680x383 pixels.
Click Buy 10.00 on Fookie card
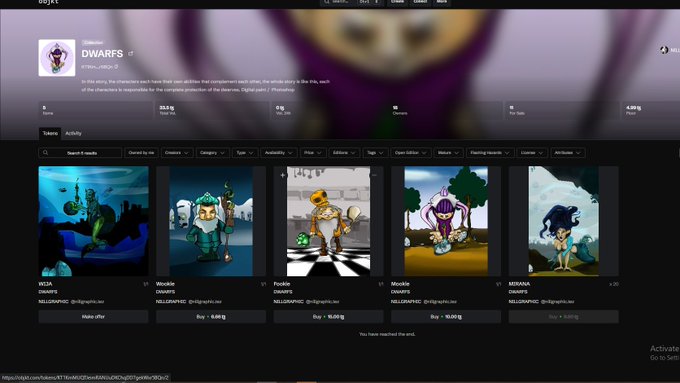328,317
